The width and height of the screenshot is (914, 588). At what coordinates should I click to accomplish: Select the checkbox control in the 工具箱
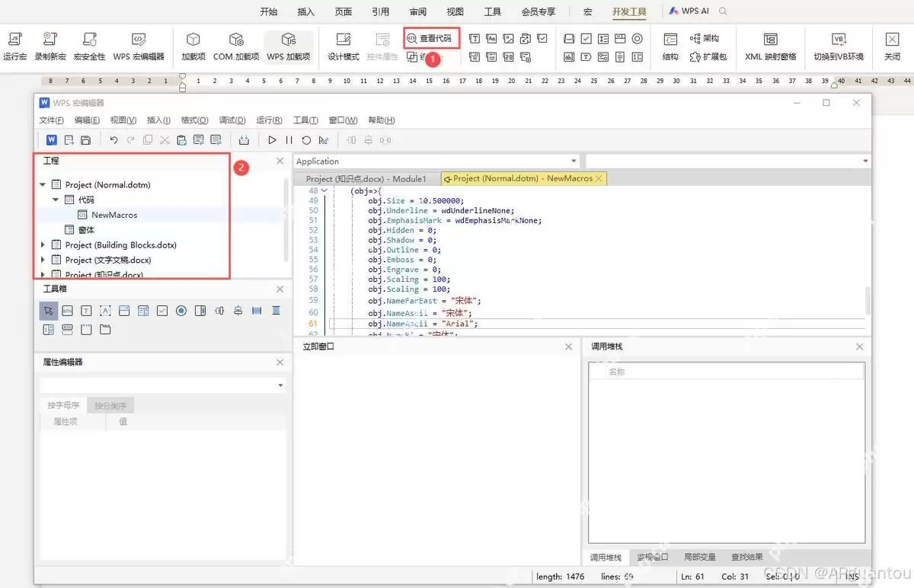point(162,311)
